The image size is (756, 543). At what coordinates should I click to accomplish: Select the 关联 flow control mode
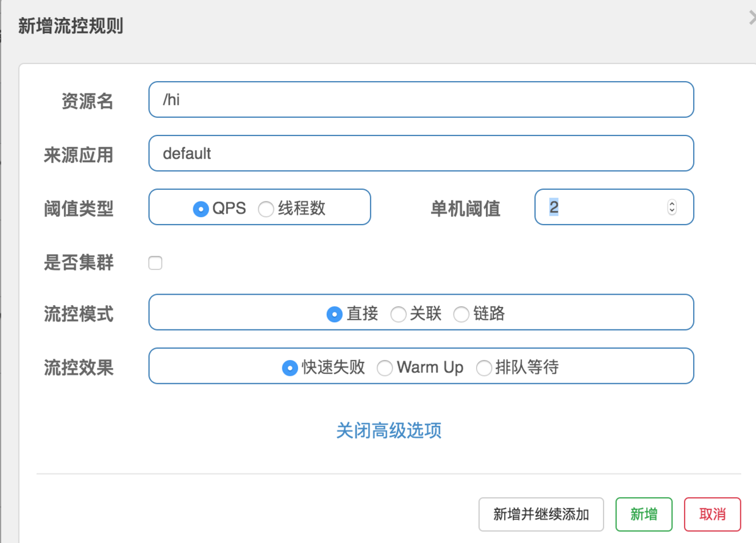click(399, 314)
